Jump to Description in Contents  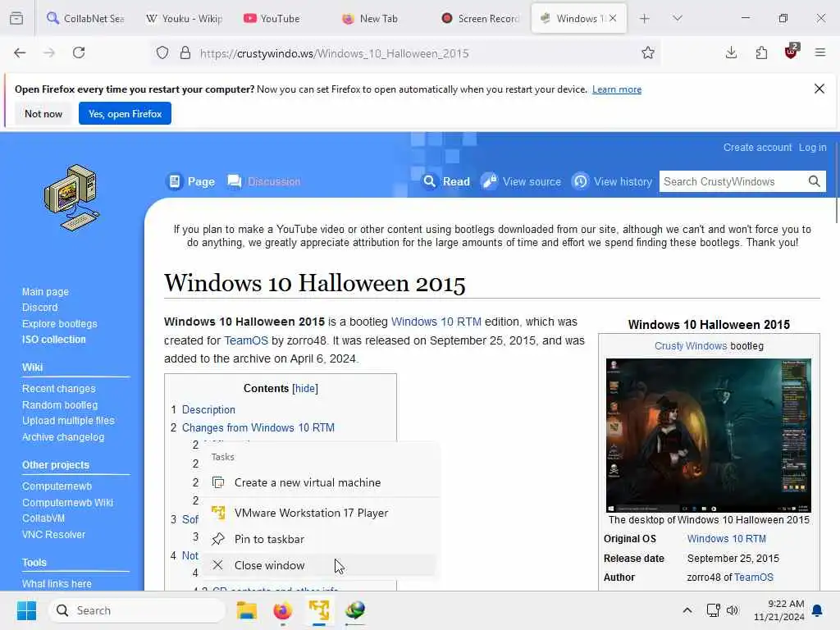point(208,410)
